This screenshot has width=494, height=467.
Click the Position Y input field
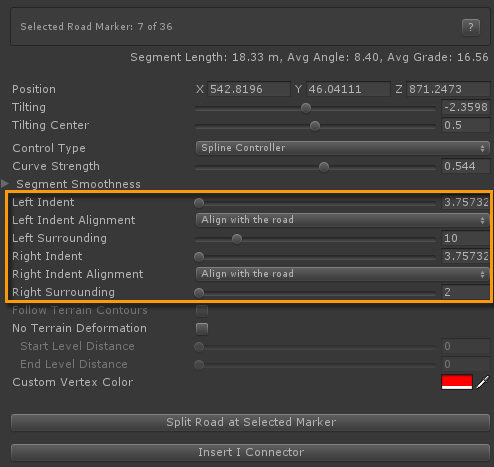[x=348, y=89]
